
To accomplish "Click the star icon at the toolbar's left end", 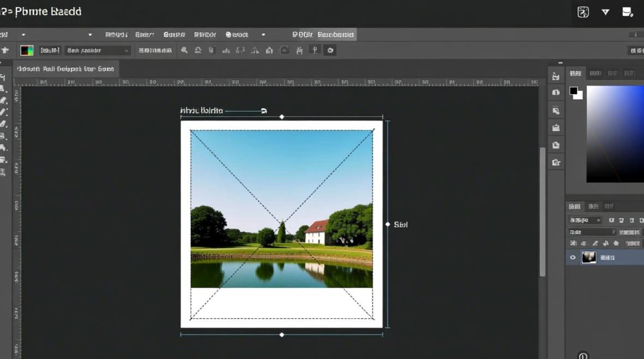I will click(5, 50).
